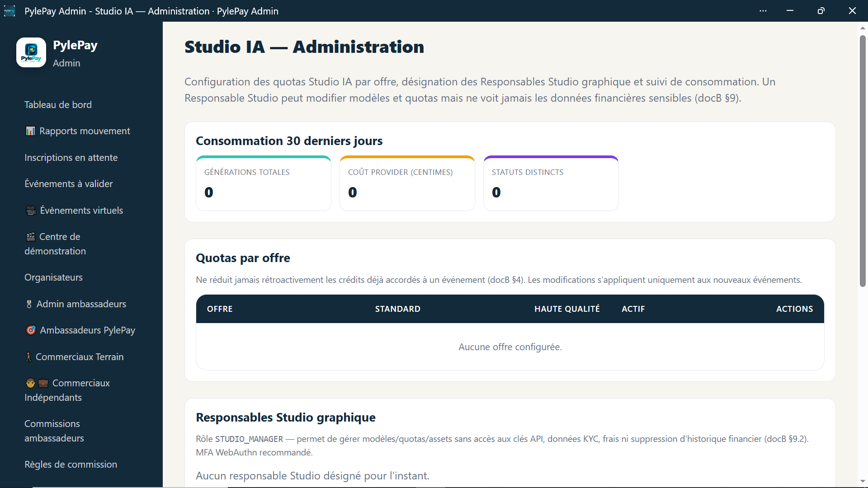Restore down the PylePay Admin window
This screenshot has width=868, height=488.
(821, 11)
